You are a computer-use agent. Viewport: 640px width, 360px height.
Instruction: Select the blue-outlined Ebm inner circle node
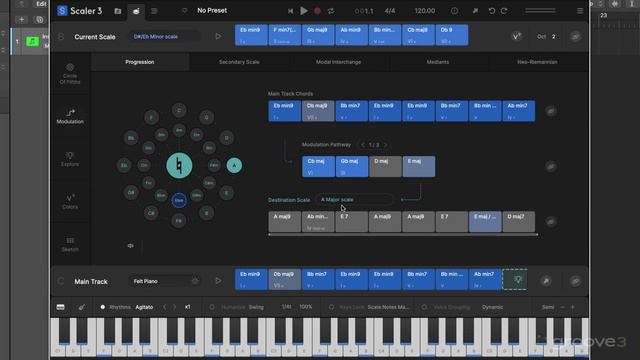click(x=179, y=200)
